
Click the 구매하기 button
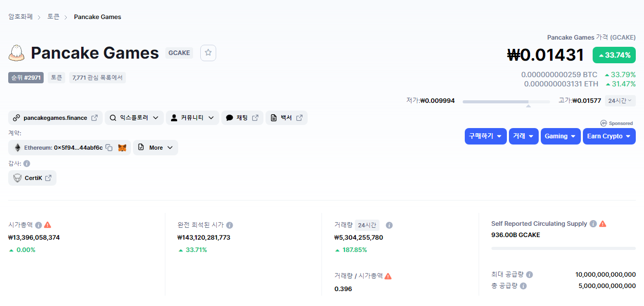(x=485, y=136)
